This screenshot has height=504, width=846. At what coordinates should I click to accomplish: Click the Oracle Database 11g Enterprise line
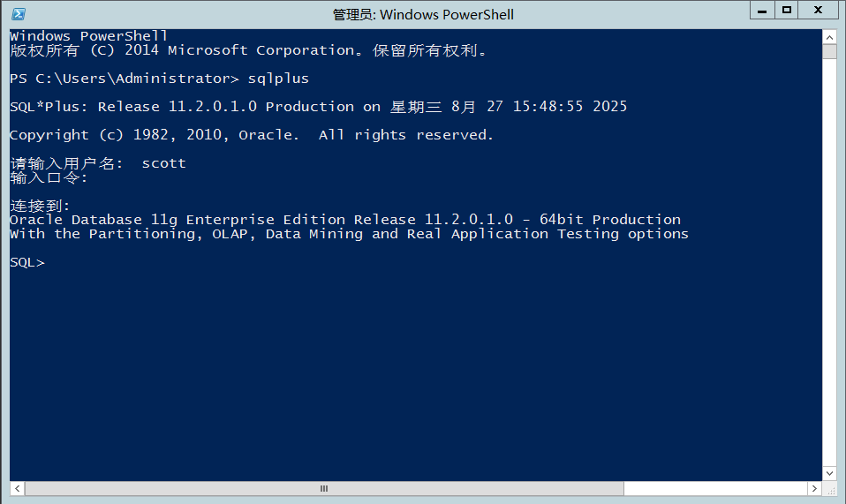coord(345,220)
